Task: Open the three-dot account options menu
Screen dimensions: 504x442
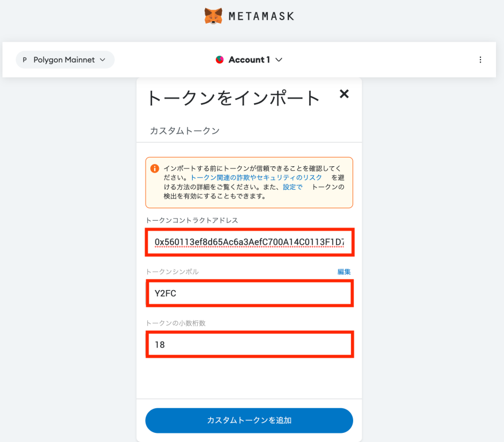Action: coord(480,60)
